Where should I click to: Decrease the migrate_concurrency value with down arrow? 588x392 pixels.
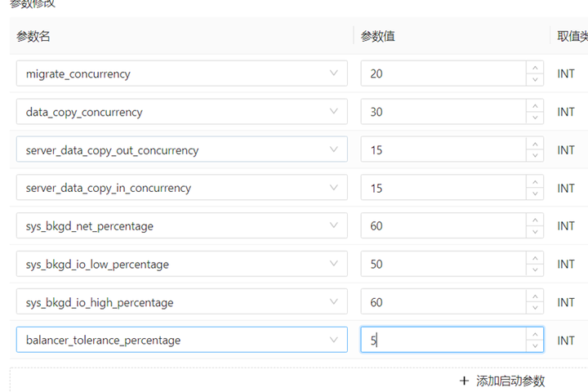(x=535, y=80)
